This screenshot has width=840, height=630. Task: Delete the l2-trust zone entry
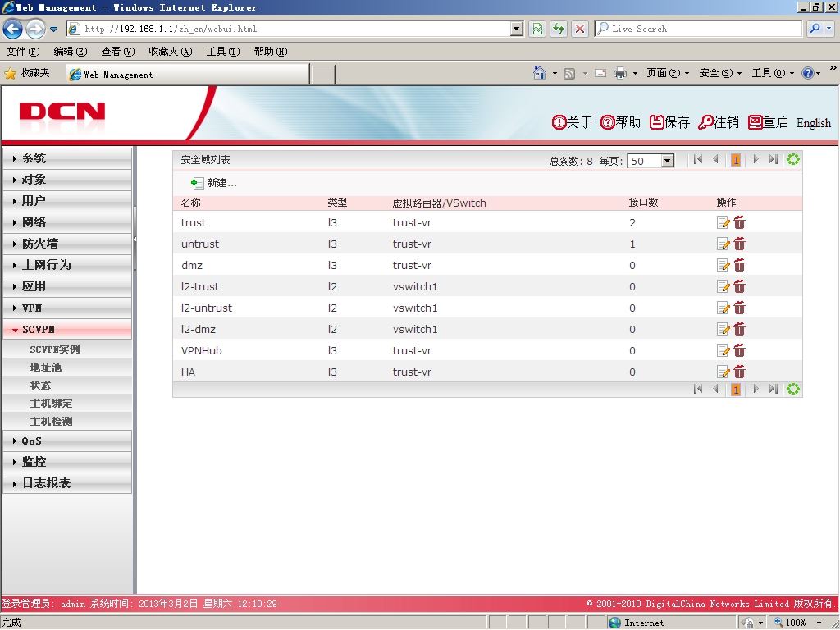point(740,286)
